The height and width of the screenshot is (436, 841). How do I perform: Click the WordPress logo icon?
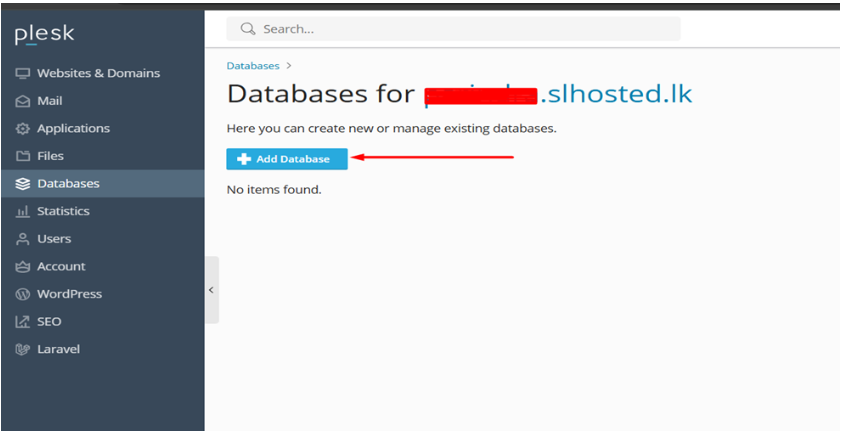23,294
